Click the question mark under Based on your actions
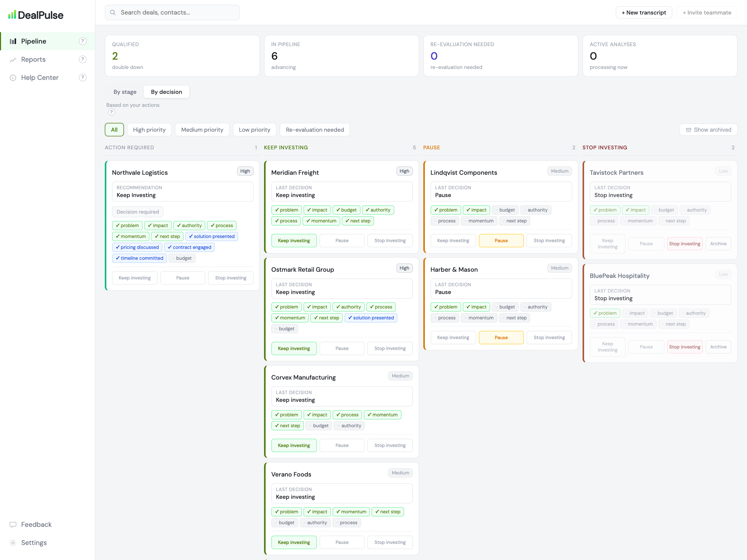747x560 pixels. coord(112,112)
